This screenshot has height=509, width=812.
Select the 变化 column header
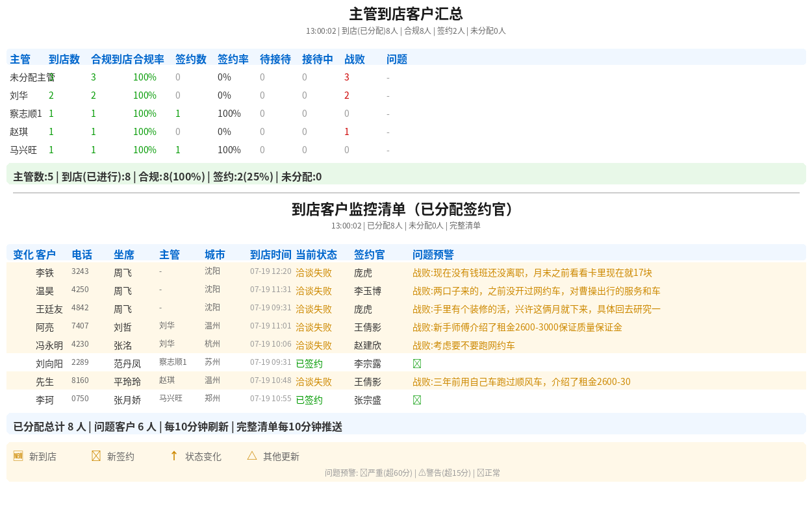pos(23,255)
